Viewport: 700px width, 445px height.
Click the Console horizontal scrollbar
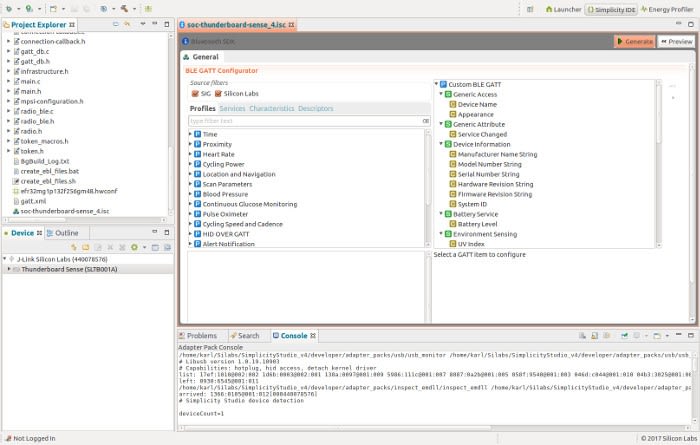click(x=338, y=428)
